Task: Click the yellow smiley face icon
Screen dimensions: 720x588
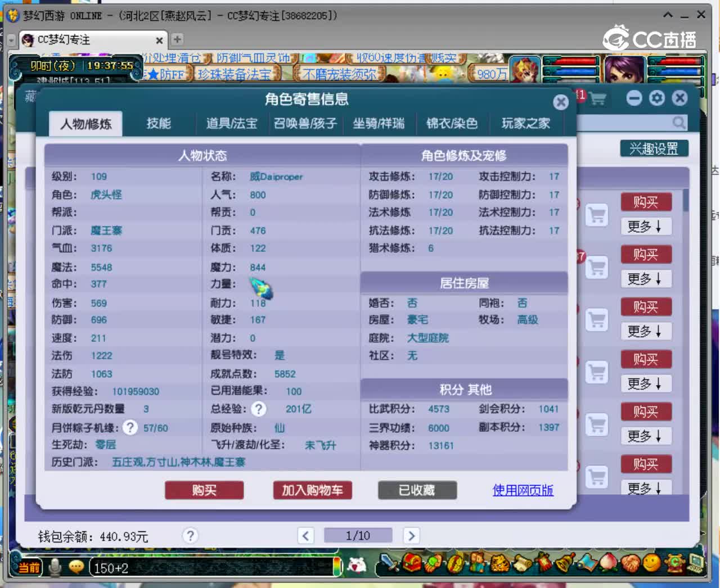Action: [x=652, y=563]
